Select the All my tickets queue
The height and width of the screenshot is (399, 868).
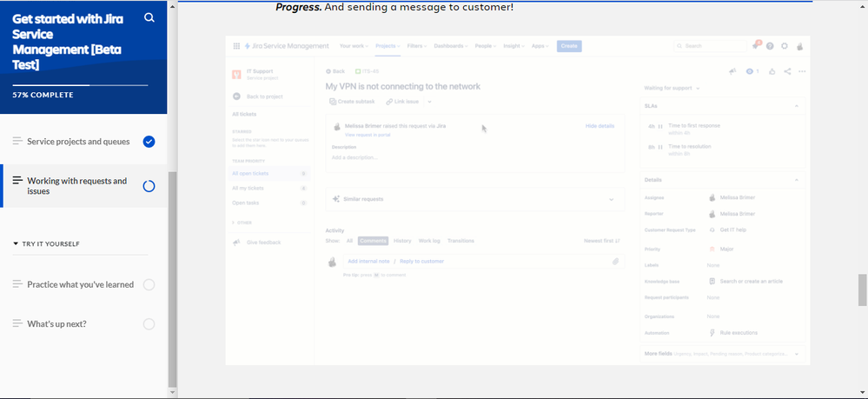coord(269,189)
